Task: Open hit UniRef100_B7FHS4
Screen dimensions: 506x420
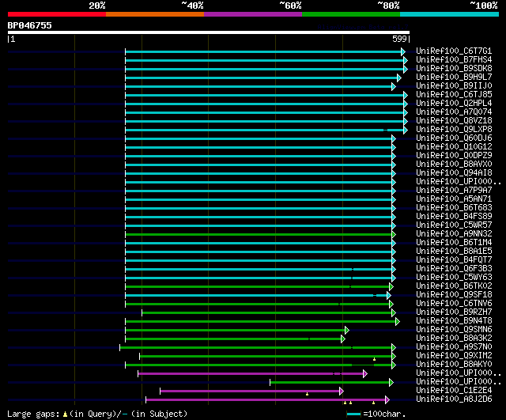Action: 454,60
